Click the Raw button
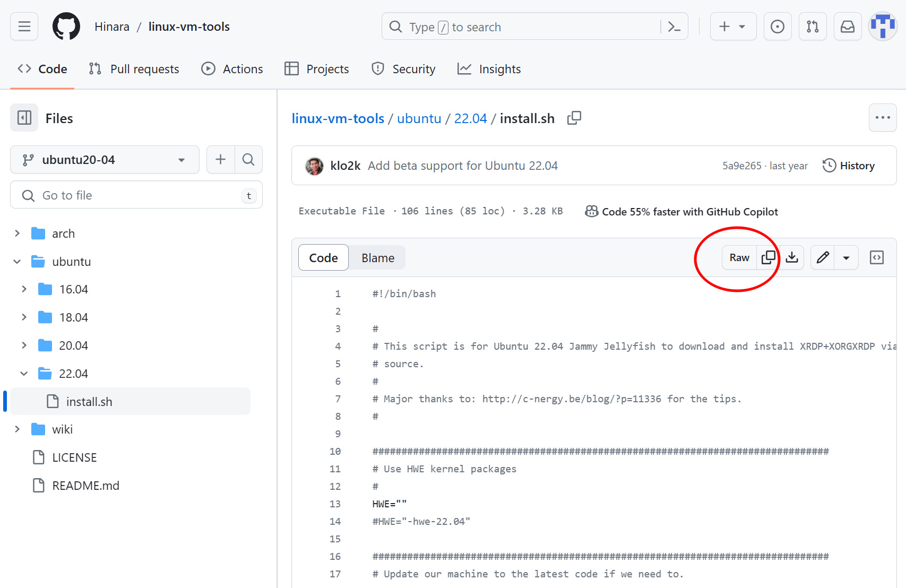 point(739,258)
